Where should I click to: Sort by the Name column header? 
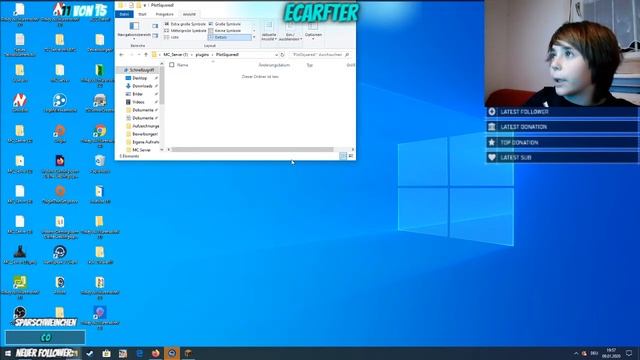coord(182,65)
